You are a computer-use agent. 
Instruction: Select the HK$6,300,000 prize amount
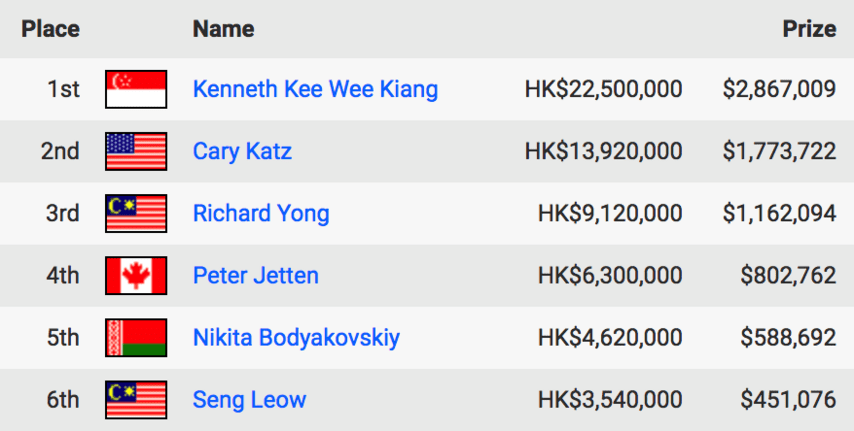pos(610,276)
